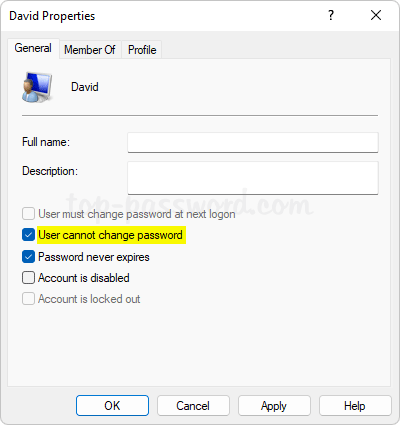Viewport: 400px width, 425px height.
Task: Apply the account property changes
Action: click(274, 406)
